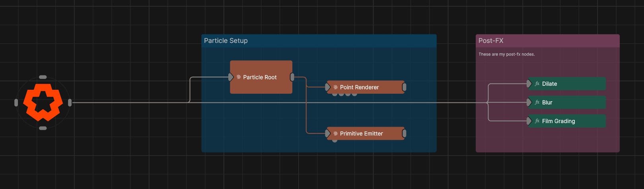Click the Primitive Emitter input arrow port
The image size is (644, 189).
pyautogui.click(x=328, y=134)
